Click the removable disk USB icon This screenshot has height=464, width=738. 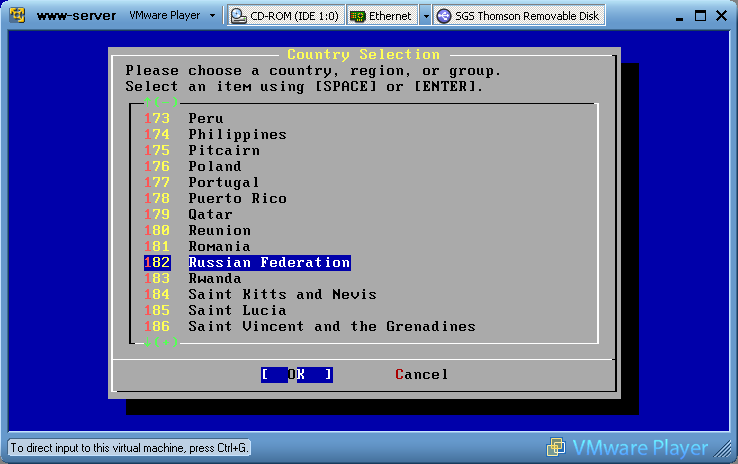pos(443,16)
